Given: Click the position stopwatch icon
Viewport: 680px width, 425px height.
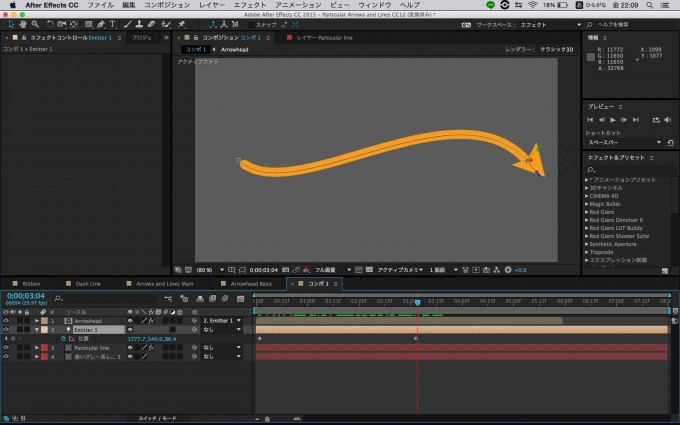Looking at the screenshot, I should (x=61, y=339).
